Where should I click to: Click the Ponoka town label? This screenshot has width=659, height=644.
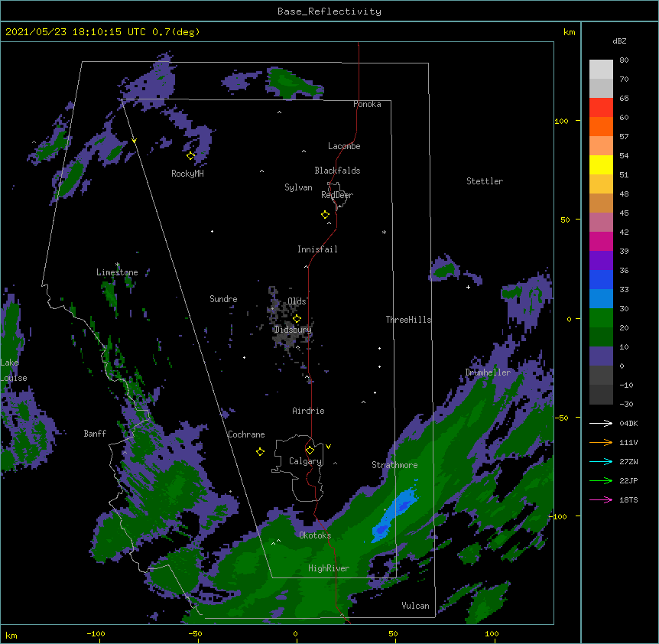click(367, 104)
